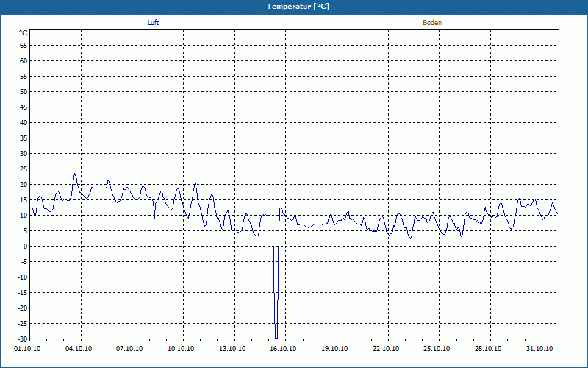Click the Temperatur [°C] title bar
This screenshot has width=588, height=368.
click(294, 7)
